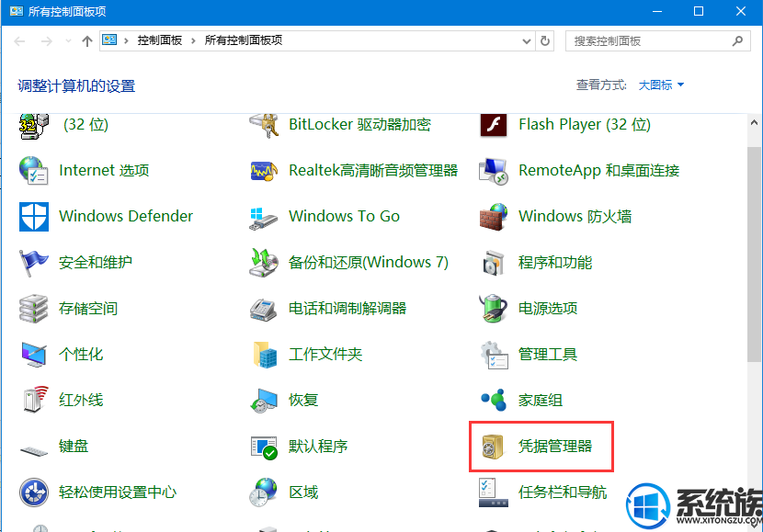
Task: Click the 默认程序 icon
Action: click(x=264, y=447)
